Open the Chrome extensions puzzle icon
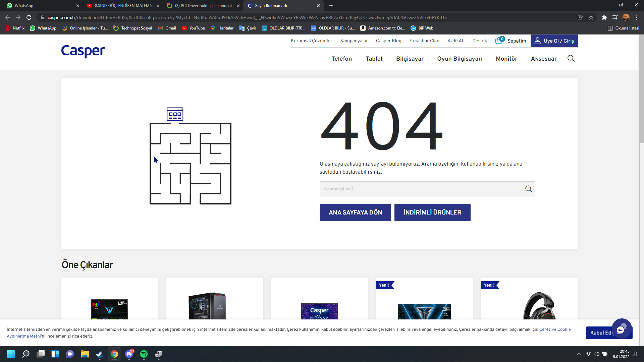Screen dimensions: 644x362 coord(604,17)
